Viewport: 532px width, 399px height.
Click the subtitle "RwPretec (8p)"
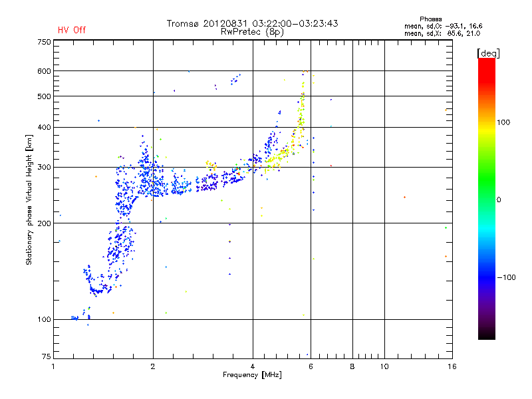(x=252, y=32)
